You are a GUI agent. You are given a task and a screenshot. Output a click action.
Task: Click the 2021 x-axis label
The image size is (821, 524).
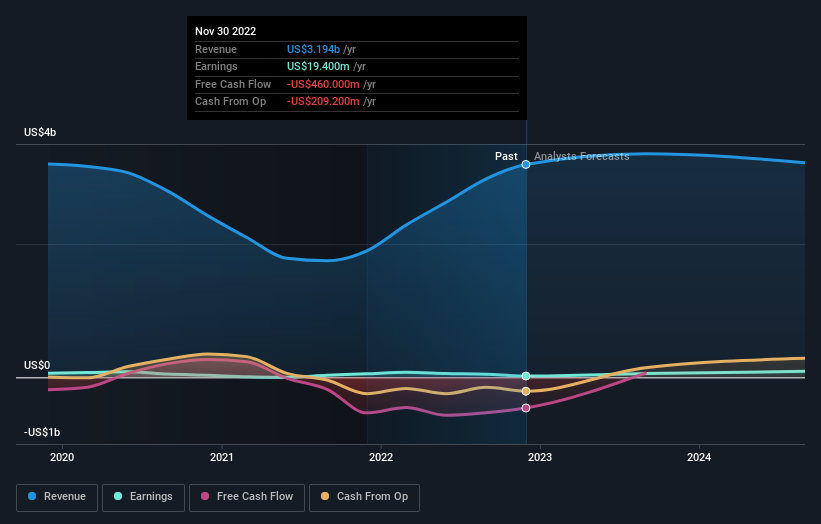pos(221,457)
